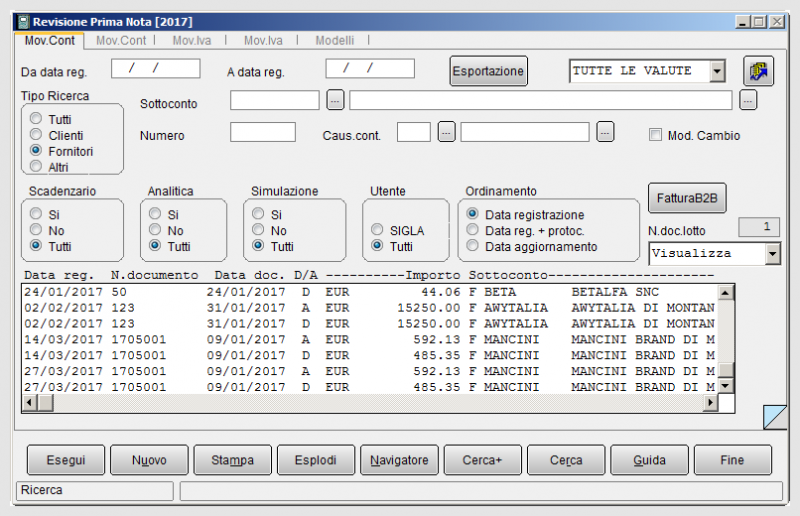The width and height of the screenshot is (800, 516).
Task: Select No under Analitica
Action: pyautogui.click(x=155, y=229)
